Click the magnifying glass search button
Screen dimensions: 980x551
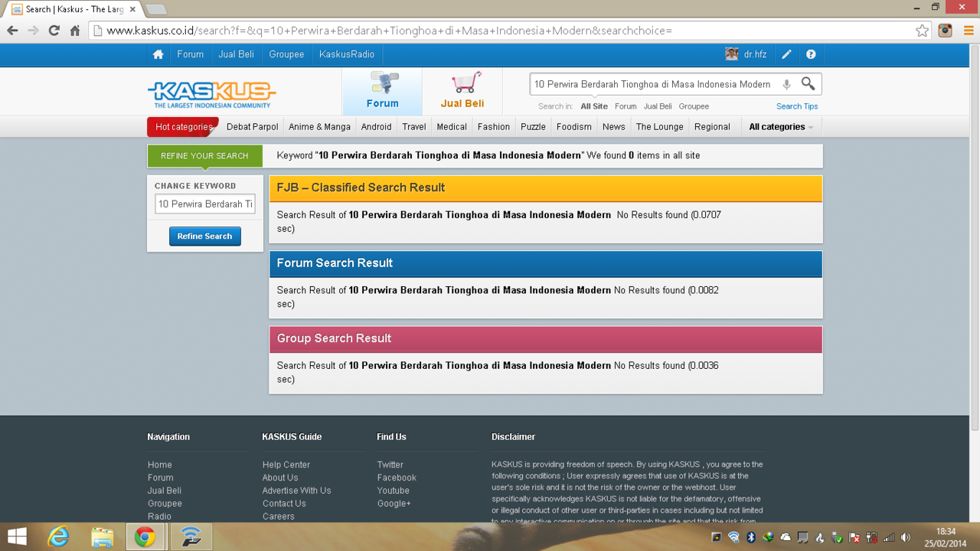coord(808,83)
